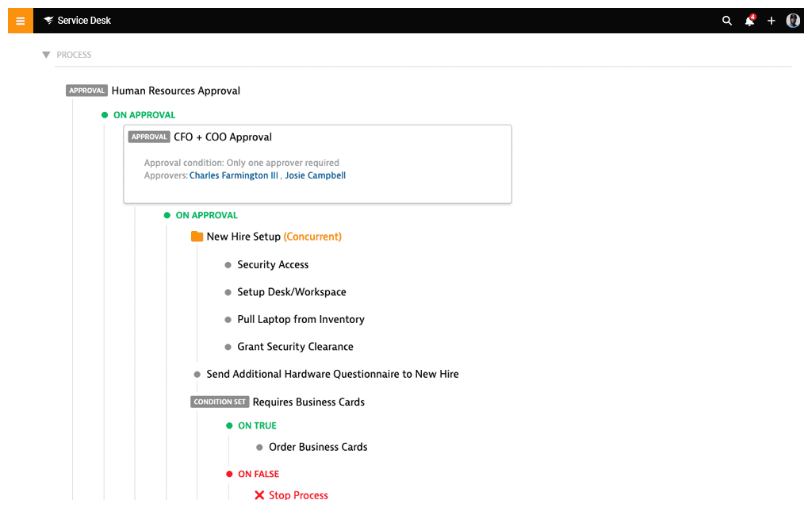Click the SolarWinds logo beside Service Desk
Viewport: 812px width, 508px height.
click(50, 20)
